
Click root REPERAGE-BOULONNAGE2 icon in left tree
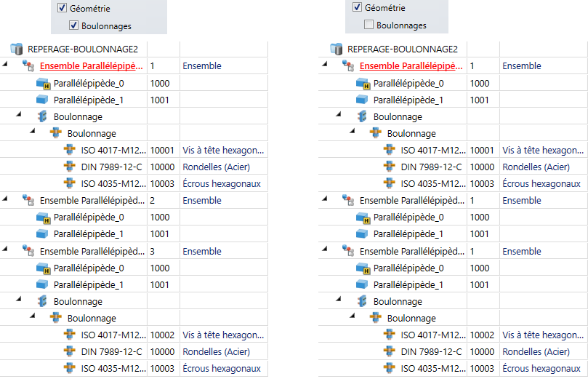[16, 49]
